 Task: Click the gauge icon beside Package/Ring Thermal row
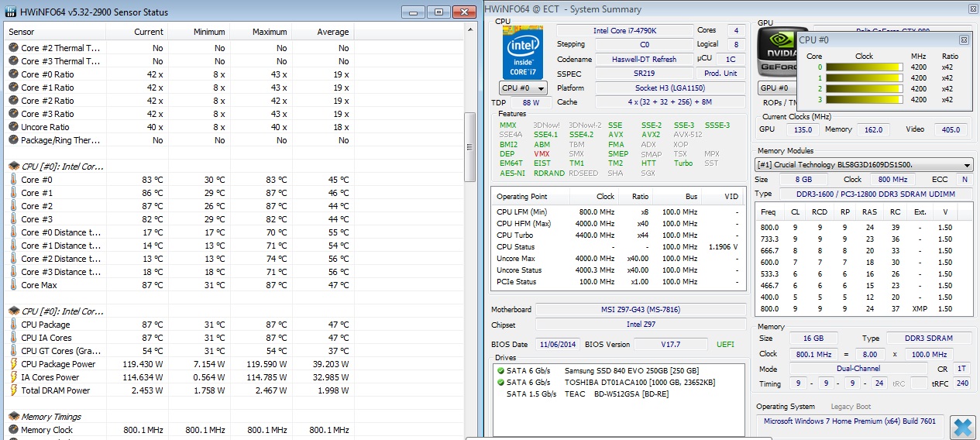point(13,140)
